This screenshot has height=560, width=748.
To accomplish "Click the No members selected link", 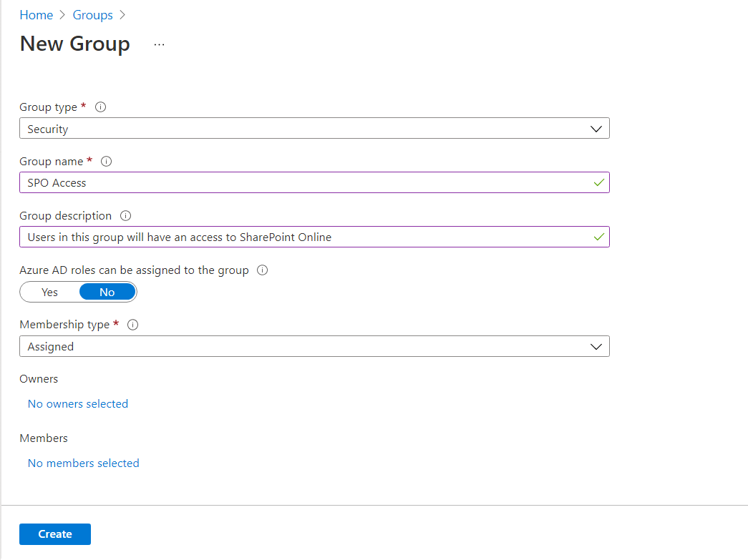I will pyautogui.click(x=83, y=463).
